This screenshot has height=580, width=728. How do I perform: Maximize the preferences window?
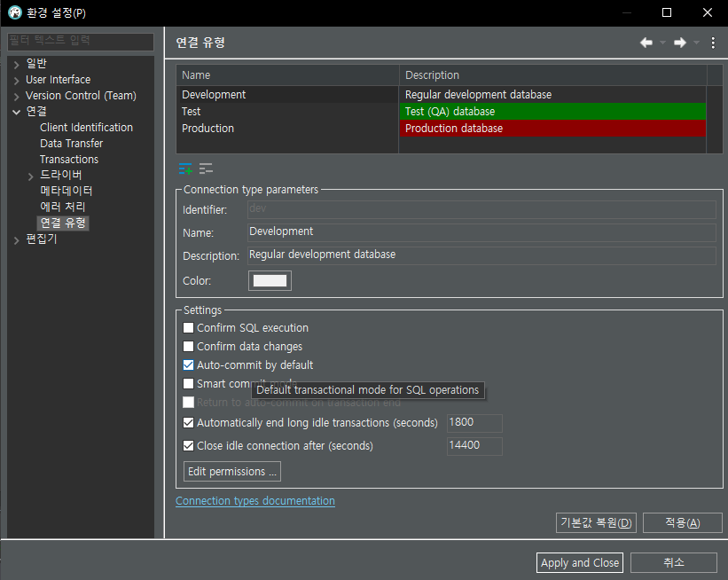[667, 12]
